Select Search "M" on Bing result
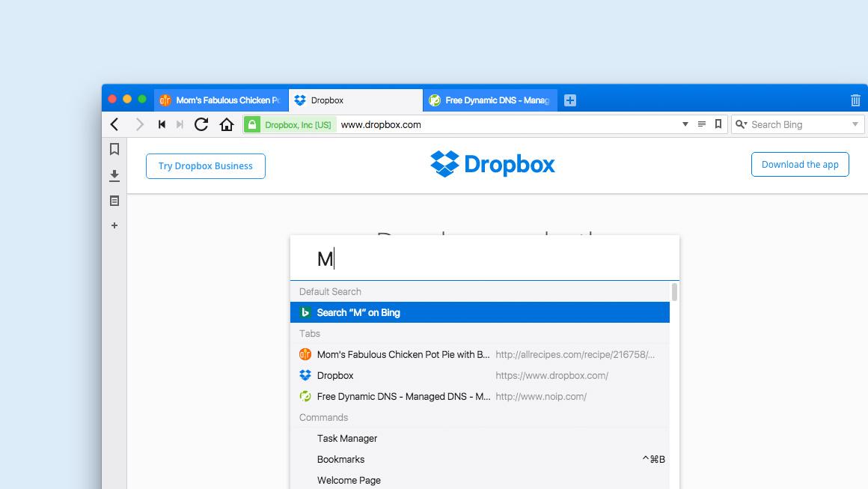Screen dimensions: 868x489 (480, 312)
